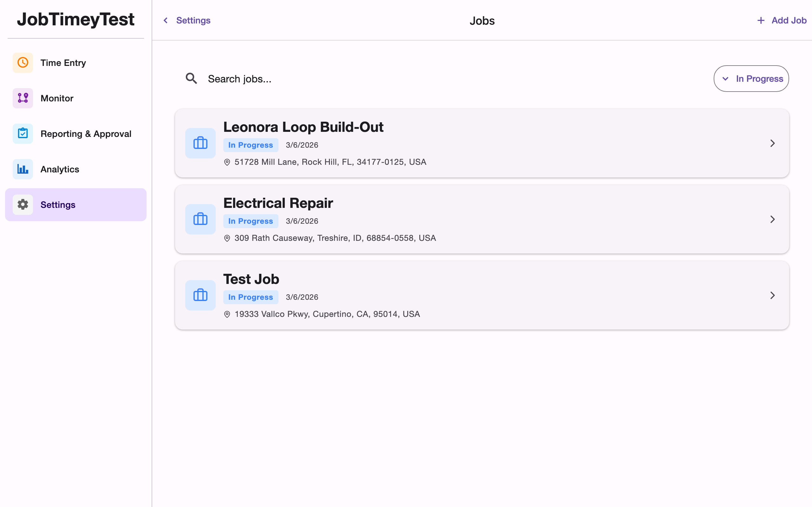Click the location pin for Test Job
Screen dimensions: 812x507
(227, 314)
